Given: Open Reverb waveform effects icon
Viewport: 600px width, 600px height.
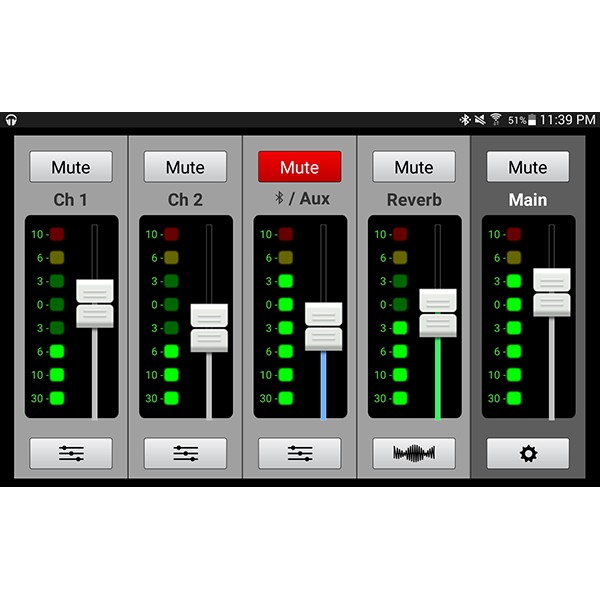Looking at the screenshot, I should [x=414, y=453].
